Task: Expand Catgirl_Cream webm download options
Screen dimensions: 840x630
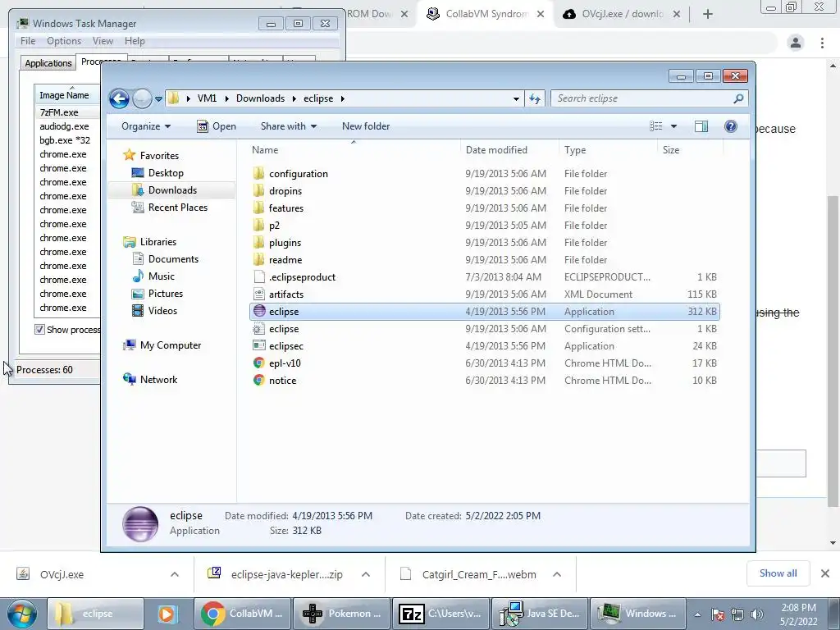Action: [x=557, y=574]
